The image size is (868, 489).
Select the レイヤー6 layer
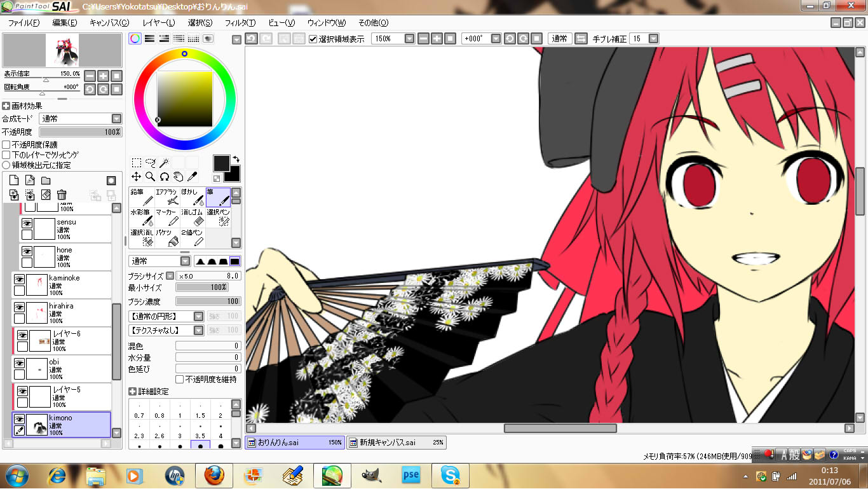click(62, 341)
